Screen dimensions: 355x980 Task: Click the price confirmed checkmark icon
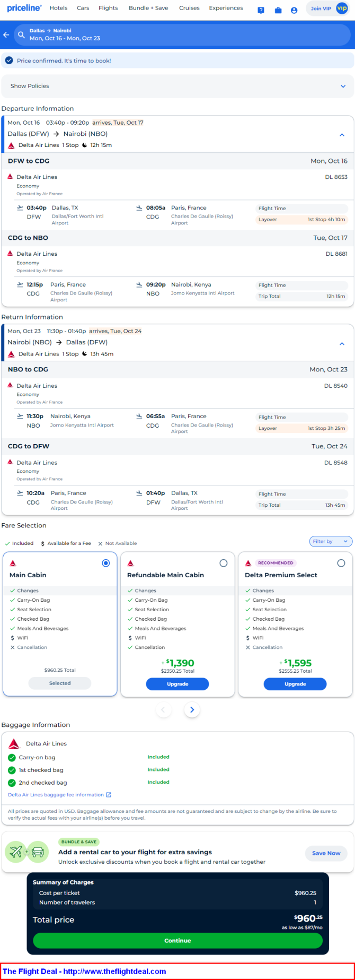click(x=9, y=60)
